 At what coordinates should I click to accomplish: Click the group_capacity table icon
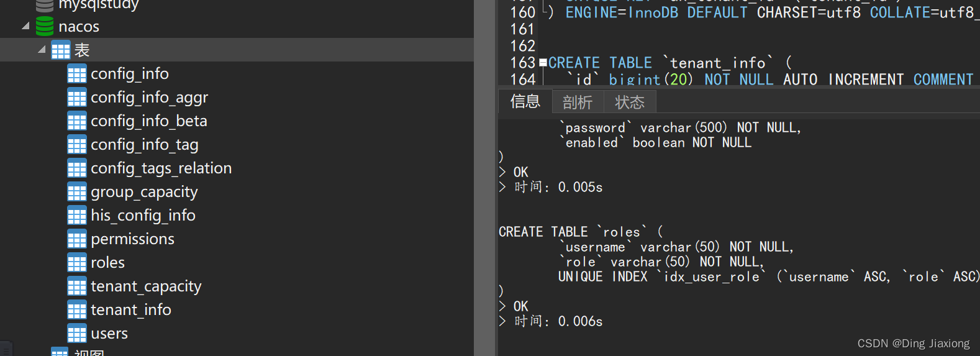(x=77, y=192)
